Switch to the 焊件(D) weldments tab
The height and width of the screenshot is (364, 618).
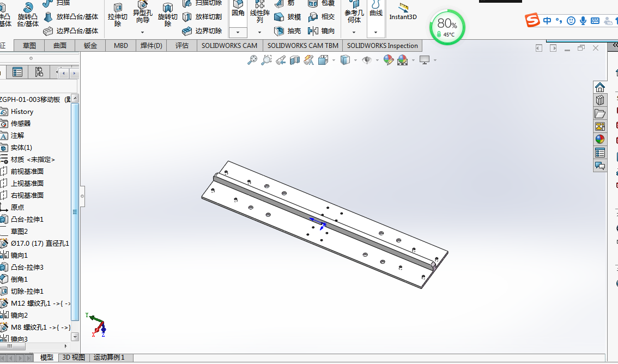(152, 46)
